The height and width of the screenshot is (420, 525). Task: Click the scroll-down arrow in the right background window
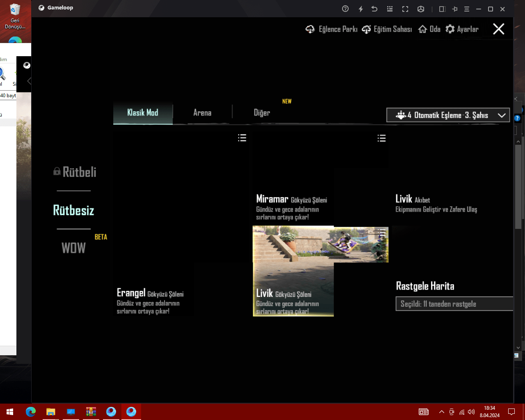click(x=518, y=348)
